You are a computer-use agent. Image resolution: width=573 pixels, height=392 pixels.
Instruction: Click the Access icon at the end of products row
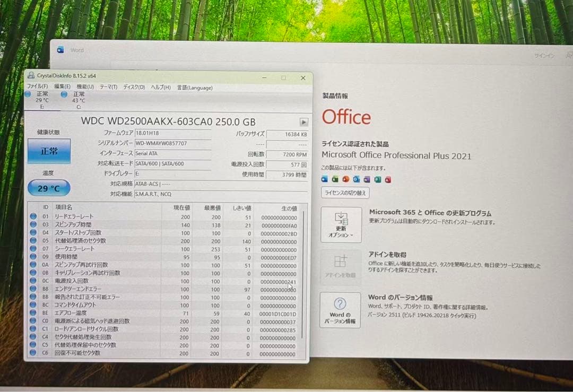pyautogui.click(x=388, y=179)
